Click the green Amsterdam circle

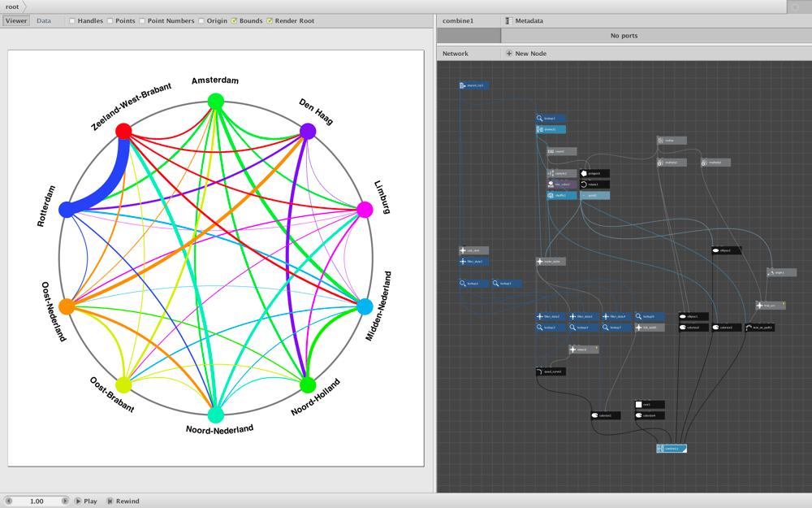[x=216, y=101]
